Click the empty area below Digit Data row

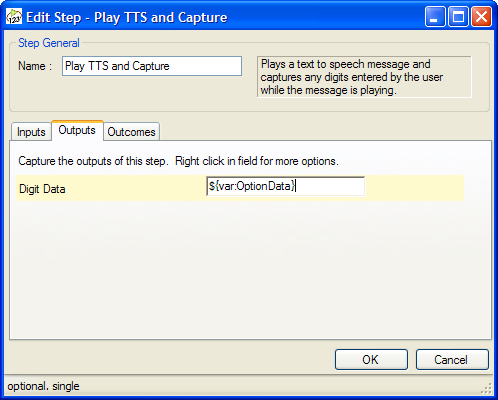click(250, 270)
